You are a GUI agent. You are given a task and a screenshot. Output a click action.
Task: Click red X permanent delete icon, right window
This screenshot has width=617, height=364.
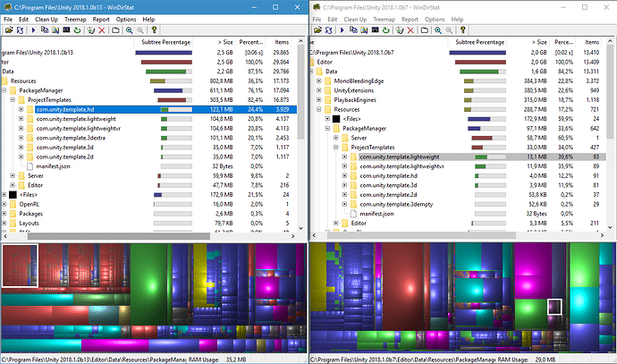[410, 30]
